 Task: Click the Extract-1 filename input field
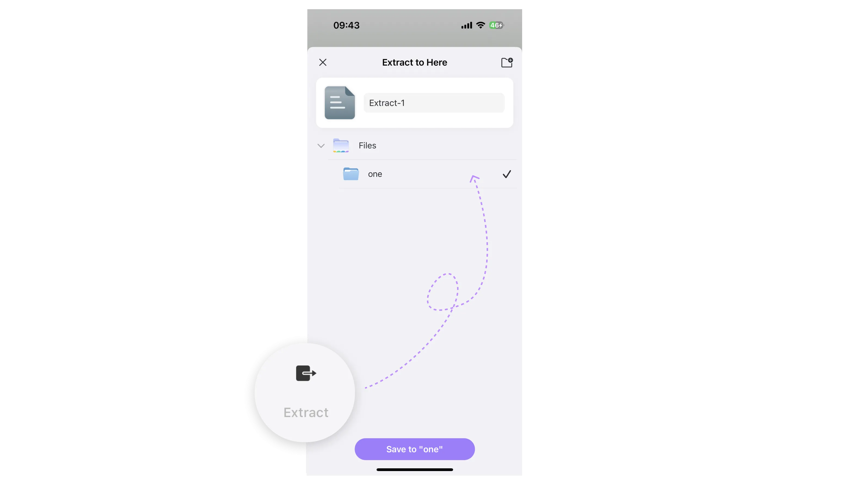[x=433, y=103]
